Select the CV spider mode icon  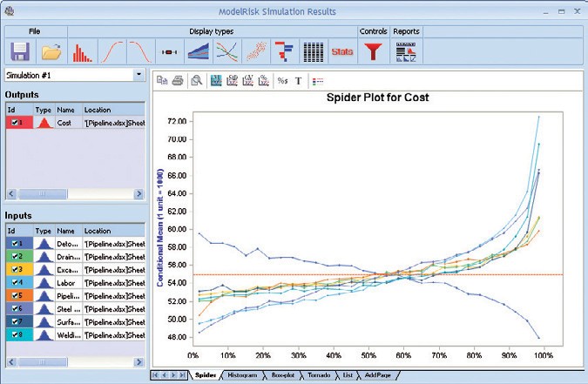coord(248,80)
